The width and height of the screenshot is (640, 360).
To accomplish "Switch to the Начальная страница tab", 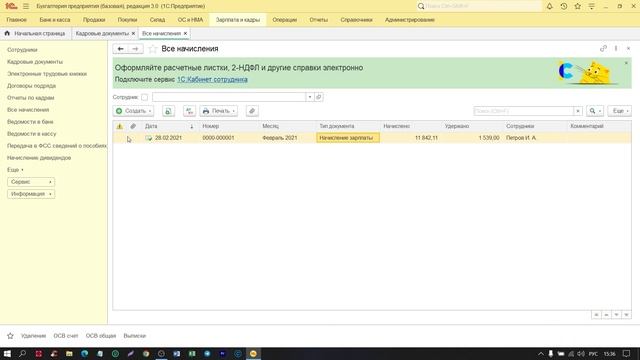I will tap(35, 33).
